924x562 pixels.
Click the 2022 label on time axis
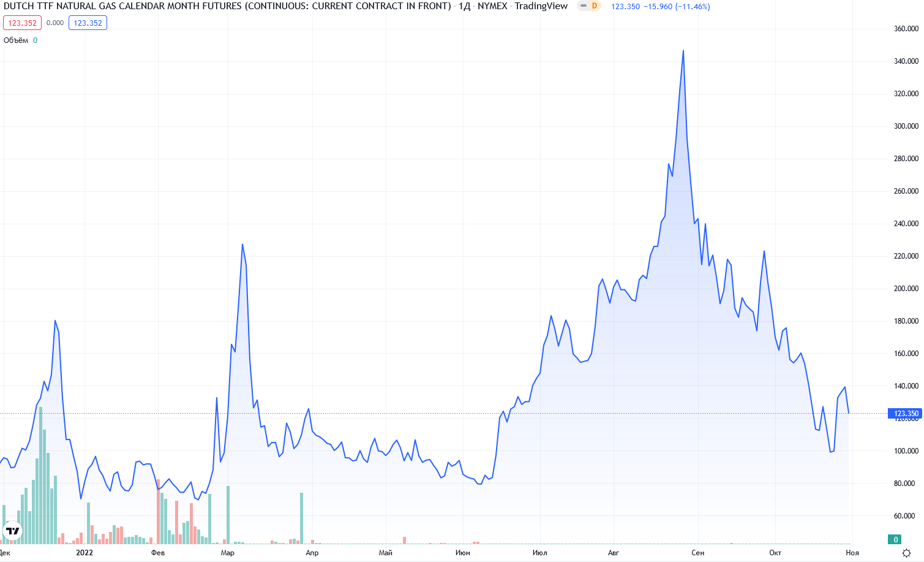click(x=85, y=553)
